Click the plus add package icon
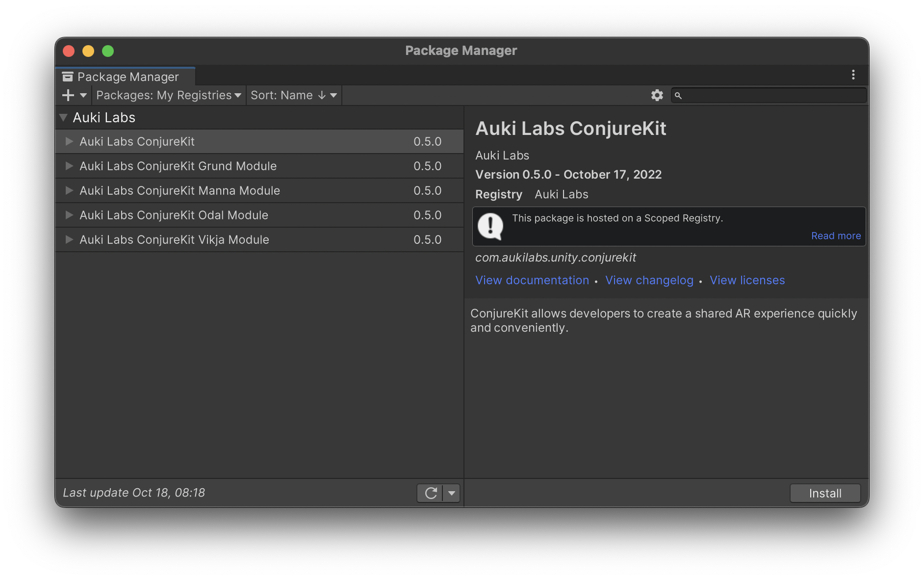Screen dimensions: 924x580 coord(68,95)
